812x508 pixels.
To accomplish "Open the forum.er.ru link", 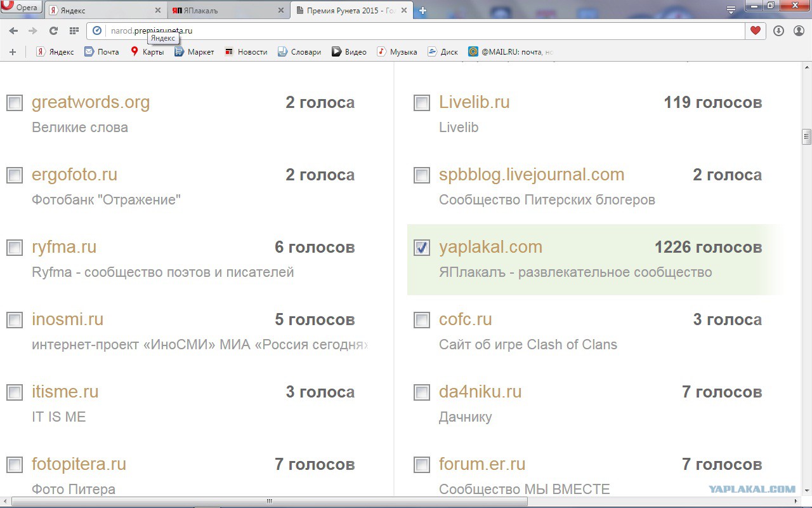I will pyautogui.click(x=482, y=464).
